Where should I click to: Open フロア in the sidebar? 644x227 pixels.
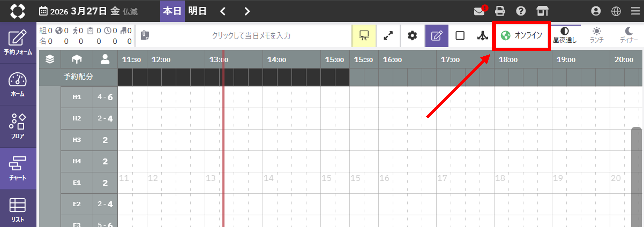click(18, 127)
